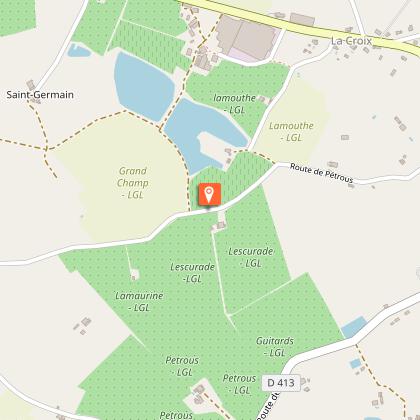
Task: Click the small pond near Saint-Germain road
Action: [x=79, y=50]
